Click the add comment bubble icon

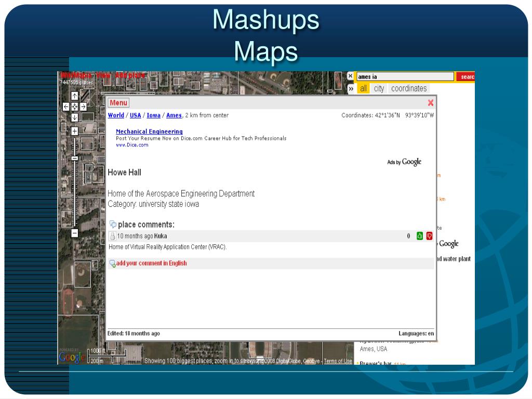(x=112, y=263)
